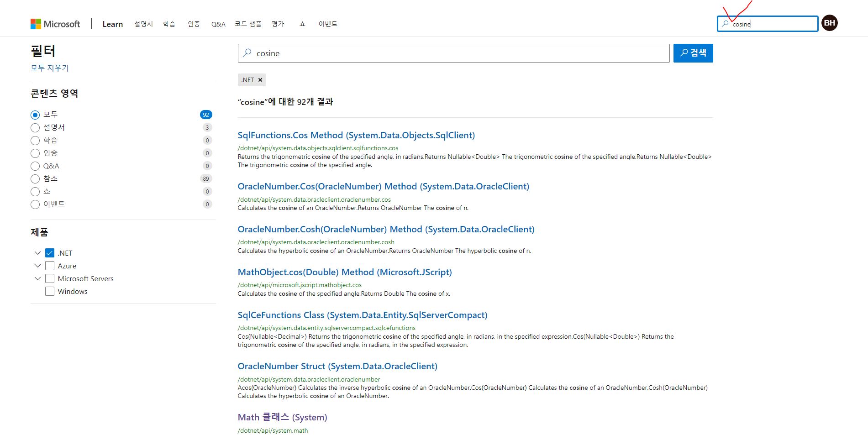This screenshot has width=868, height=435.
Task: Select the Q&A radio button filter
Action: (35, 166)
